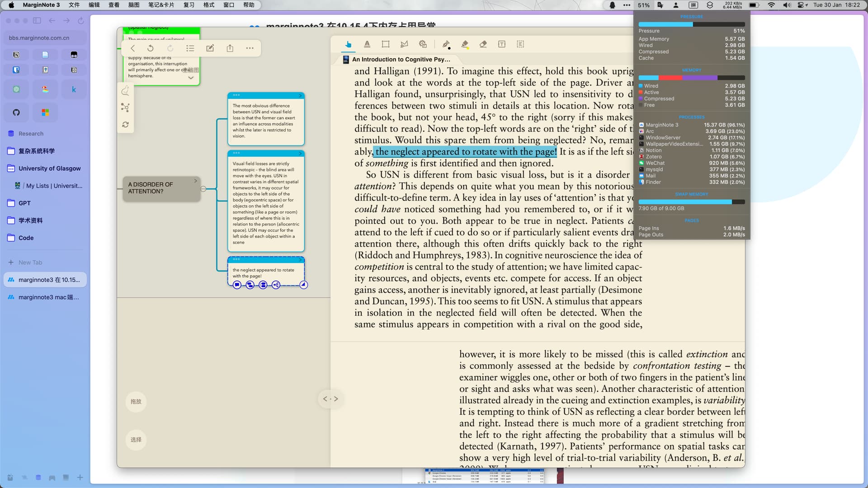Click the edit note icon
This screenshot has height=488, width=868.
point(210,48)
